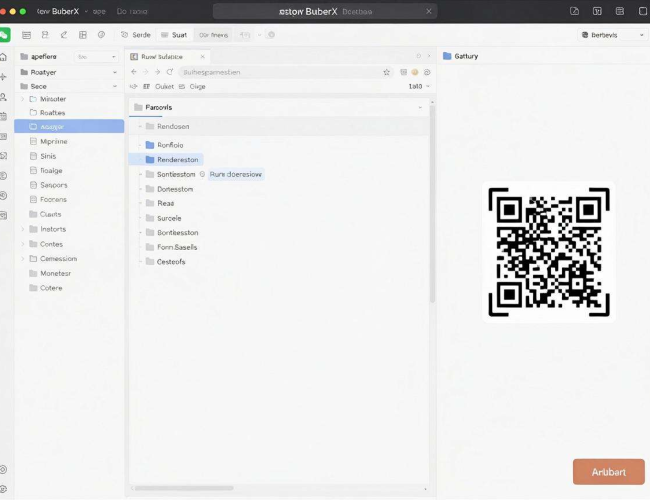
Task: Select Miprime in the sidebar
Action: [x=53, y=141]
